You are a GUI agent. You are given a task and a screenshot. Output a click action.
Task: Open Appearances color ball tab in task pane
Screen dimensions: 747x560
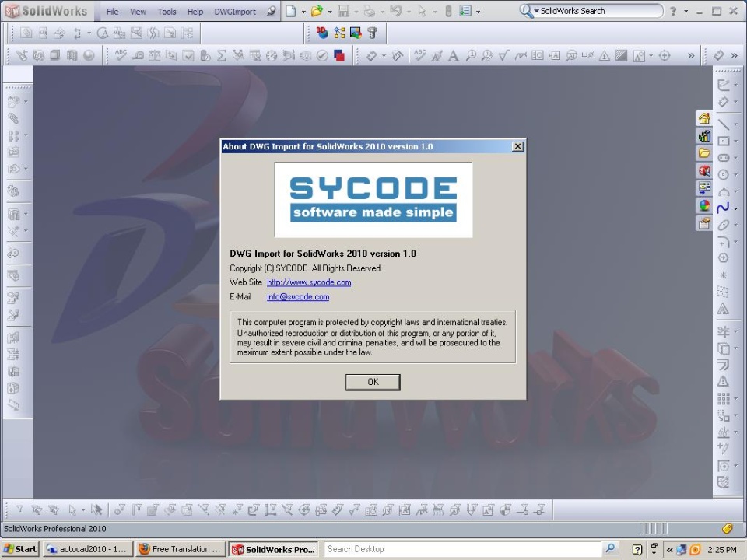[704, 205]
